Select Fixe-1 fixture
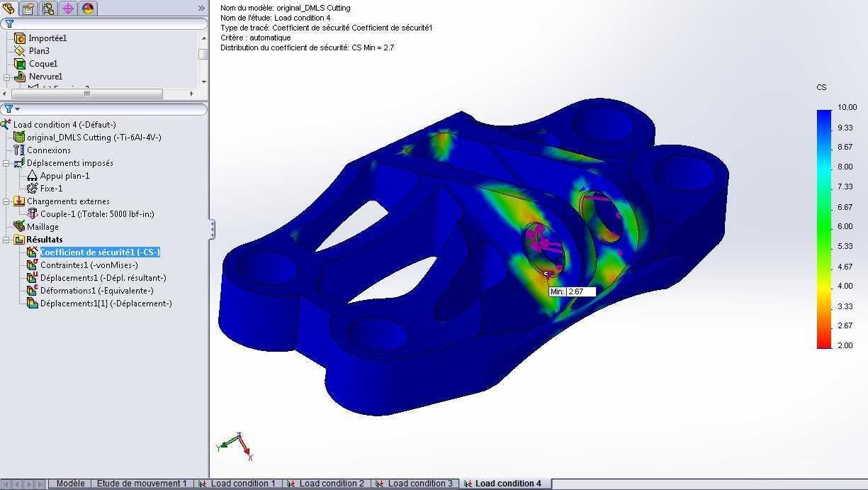Screen dimensions: 868x490 coord(52,189)
